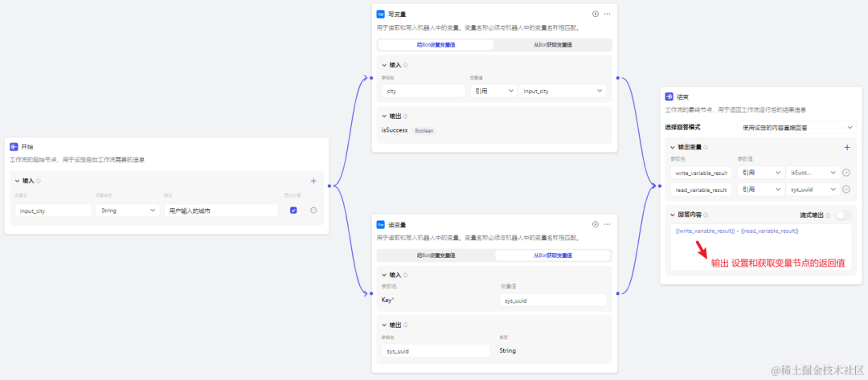Click the info icon beside 写变量 输入
Viewport: 868px width, 380px height.
(x=405, y=65)
